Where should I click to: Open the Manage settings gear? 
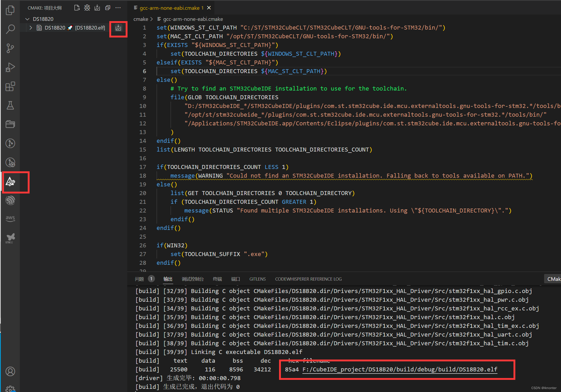[x=10, y=389]
